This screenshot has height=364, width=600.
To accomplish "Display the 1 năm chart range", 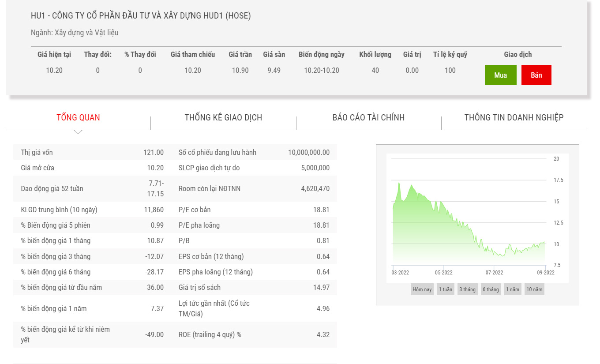I will click(513, 289).
